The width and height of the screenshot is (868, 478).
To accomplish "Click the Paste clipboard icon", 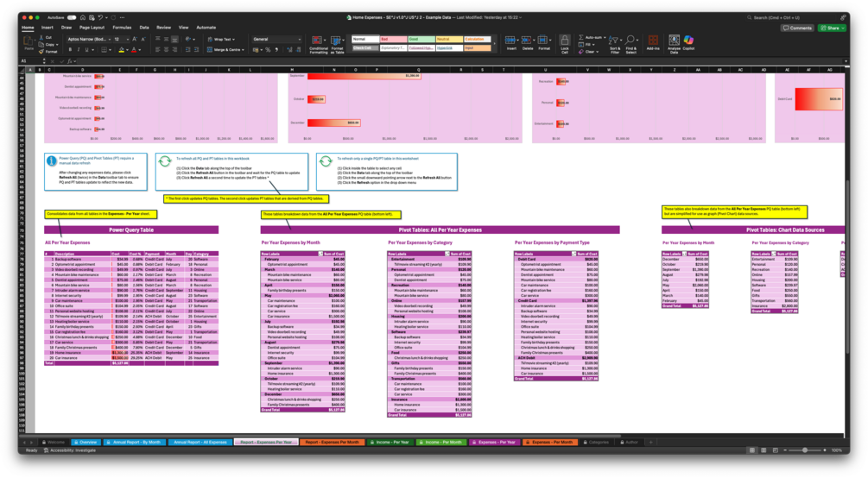I will coord(29,42).
